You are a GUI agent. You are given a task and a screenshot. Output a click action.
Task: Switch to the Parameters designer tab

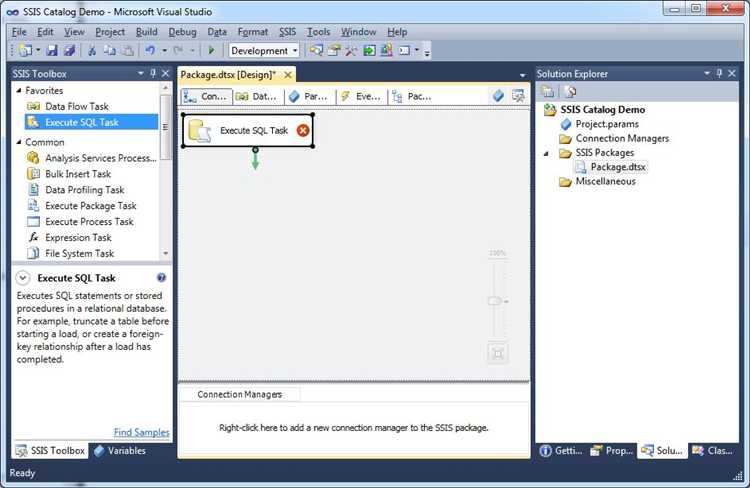click(x=309, y=96)
